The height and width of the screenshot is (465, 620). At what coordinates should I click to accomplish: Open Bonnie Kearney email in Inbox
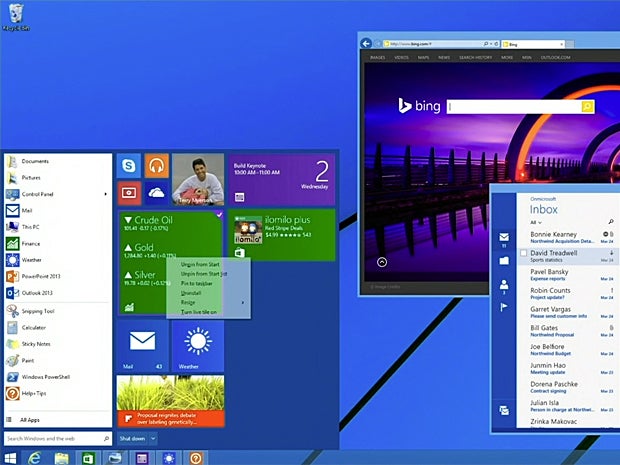[x=569, y=237]
